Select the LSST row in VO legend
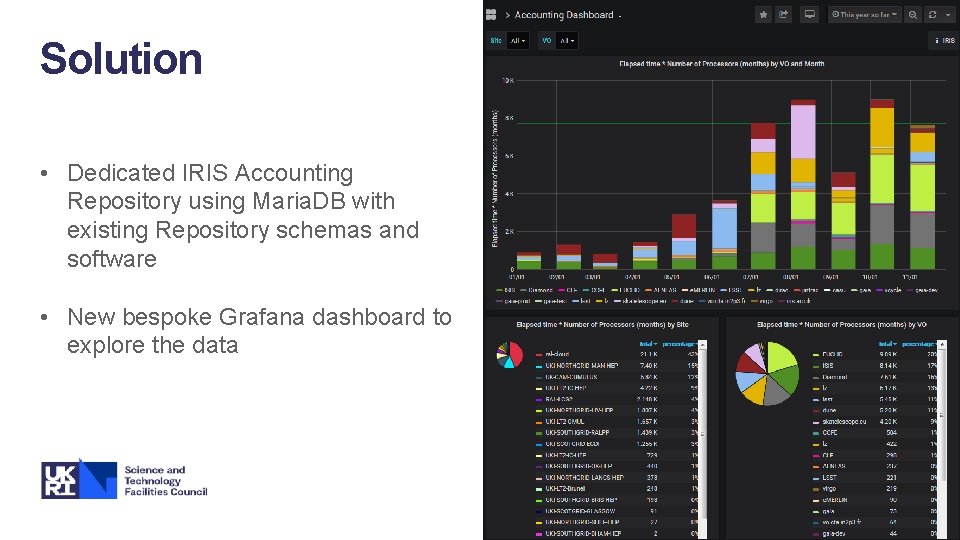Screen dimensions: 960x540 (876, 477)
